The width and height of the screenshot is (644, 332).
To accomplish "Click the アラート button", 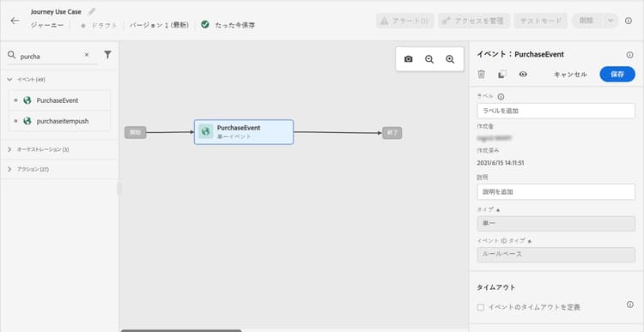I will point(404,21).
